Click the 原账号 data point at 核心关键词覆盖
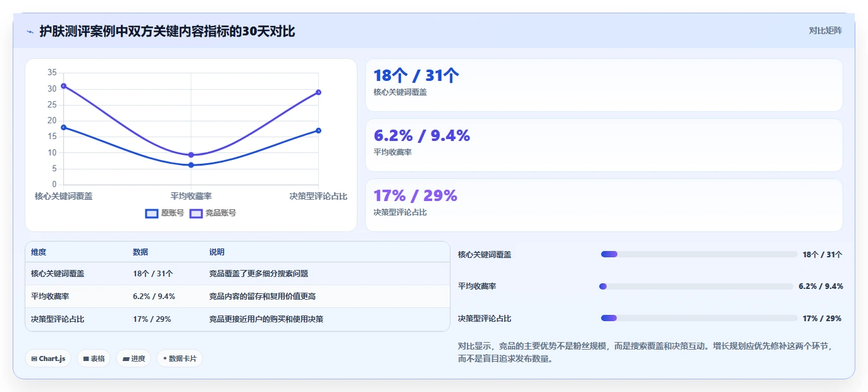868x392 pixels. click(x=64, y=127)
